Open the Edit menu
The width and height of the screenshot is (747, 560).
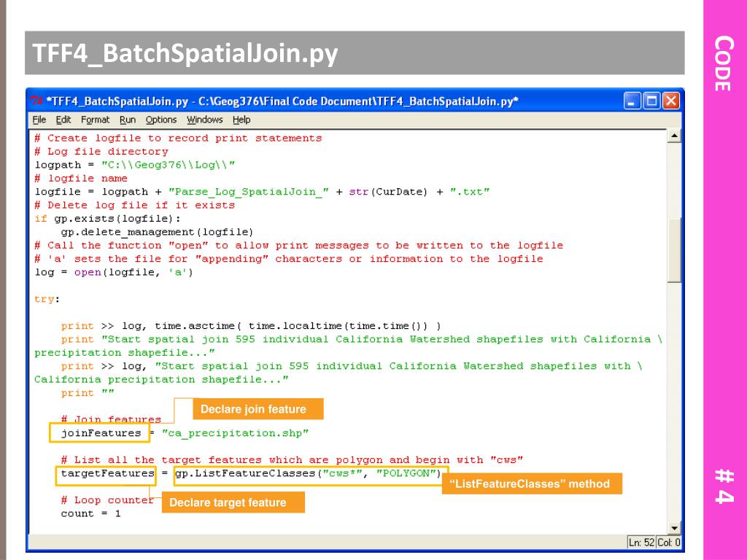click(x=63, y=120)
